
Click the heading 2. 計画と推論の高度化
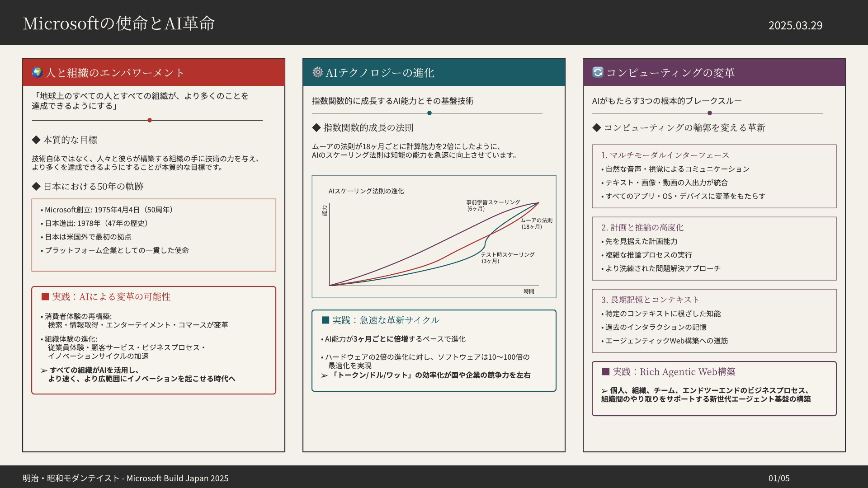[x=642, y=227]
